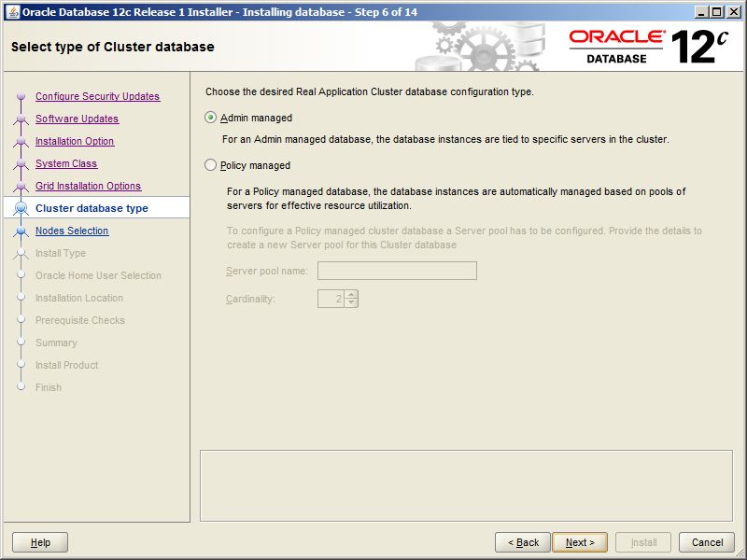Click the 'Oracle Home User Selection' step text
Screen dimensions: 747x560
pos(98,275)
